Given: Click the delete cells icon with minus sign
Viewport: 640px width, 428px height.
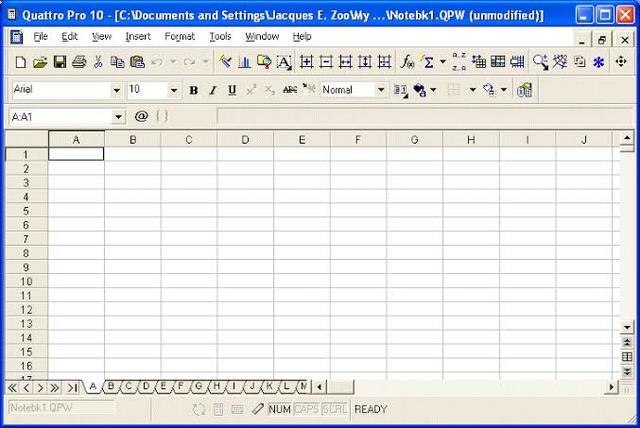Looking at the screenshot, I should [326, 62].
